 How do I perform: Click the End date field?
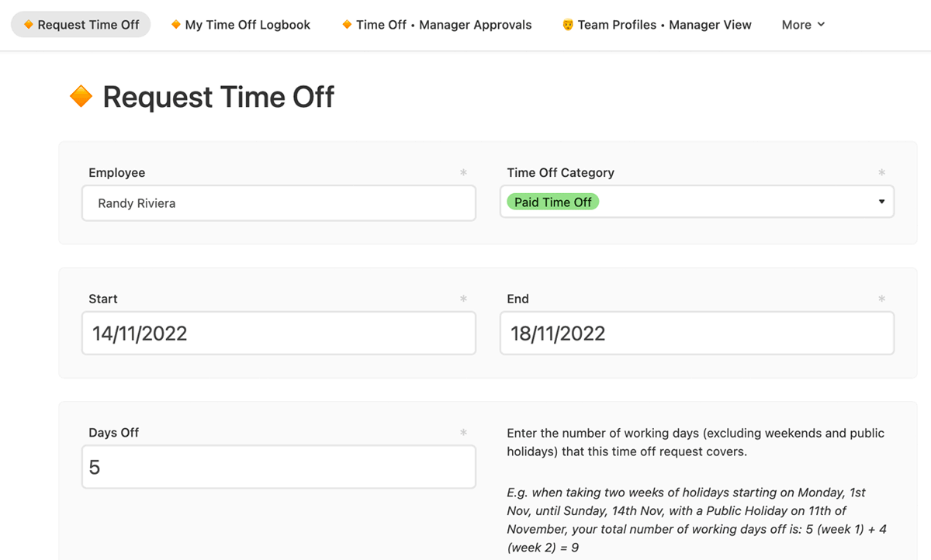tap(697, 334)
